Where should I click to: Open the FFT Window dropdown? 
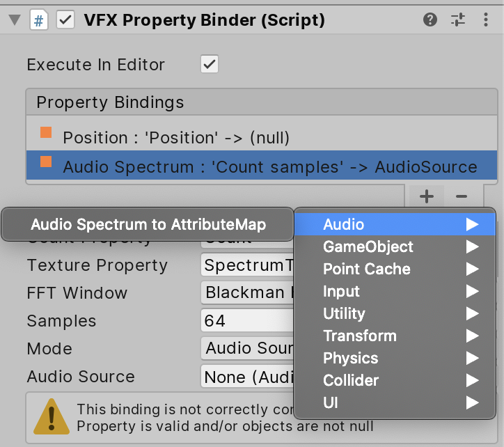247,292
